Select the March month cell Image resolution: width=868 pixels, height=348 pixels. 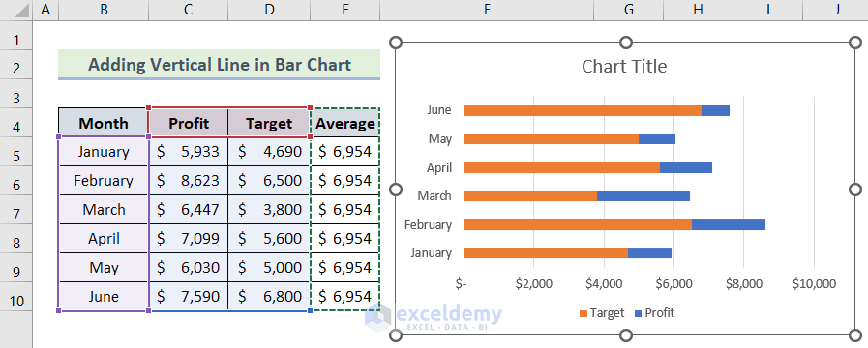click(x=104, y=209)
